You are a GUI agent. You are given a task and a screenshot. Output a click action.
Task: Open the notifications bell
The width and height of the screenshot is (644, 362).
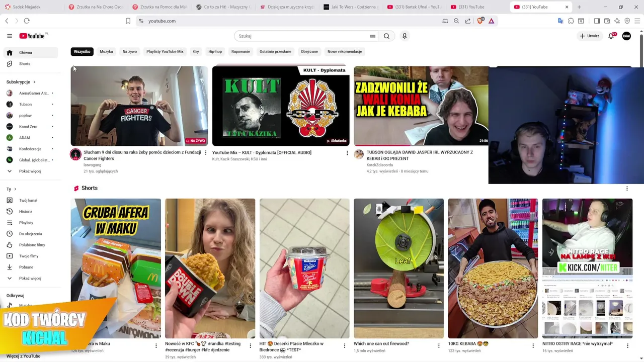(611, 36)
